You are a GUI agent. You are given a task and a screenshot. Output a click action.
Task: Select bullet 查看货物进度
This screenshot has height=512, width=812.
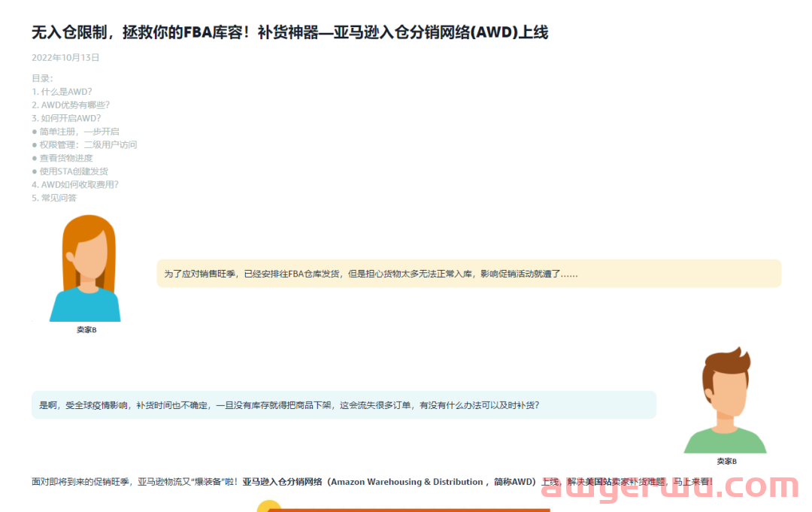click(x=62, y=158)
